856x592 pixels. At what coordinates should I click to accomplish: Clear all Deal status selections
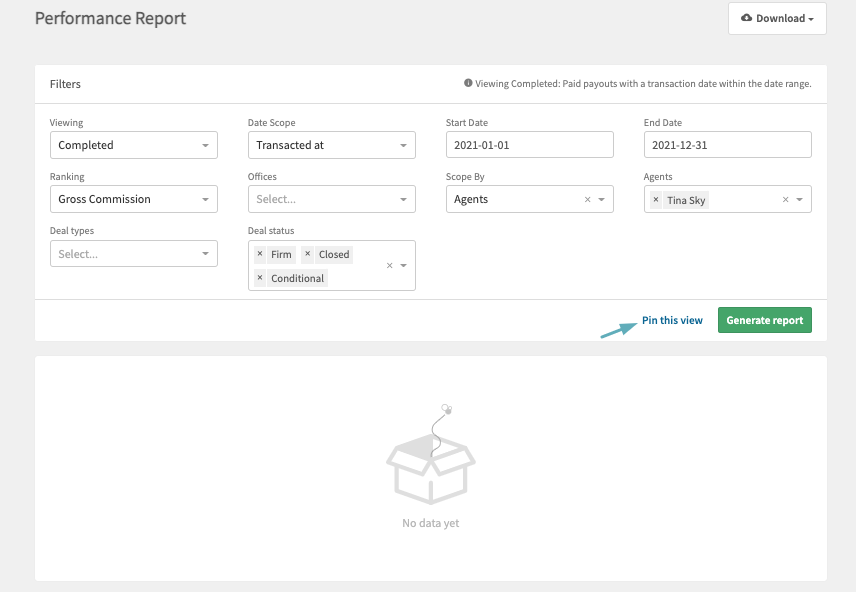click(x=389, y=265)
